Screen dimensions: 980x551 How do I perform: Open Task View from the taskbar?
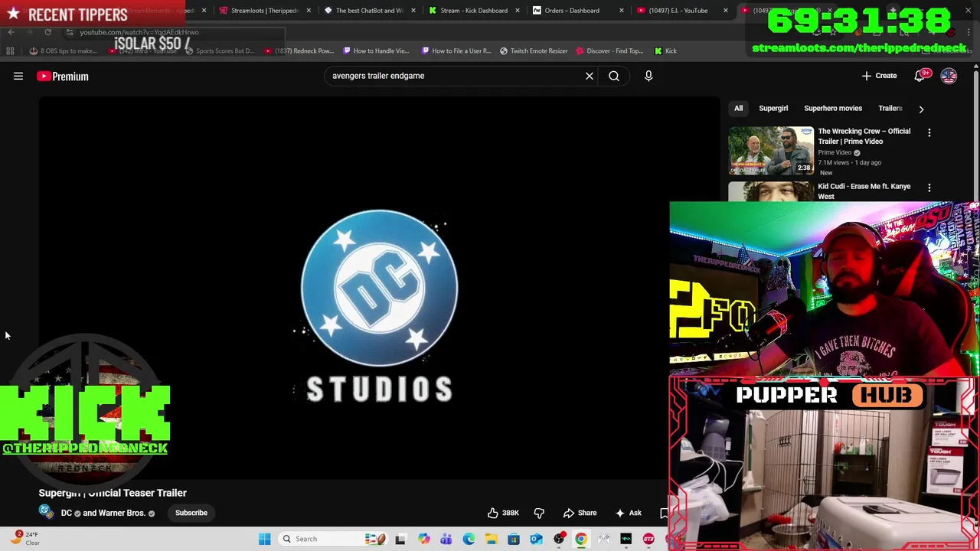[x=400, y=539]
